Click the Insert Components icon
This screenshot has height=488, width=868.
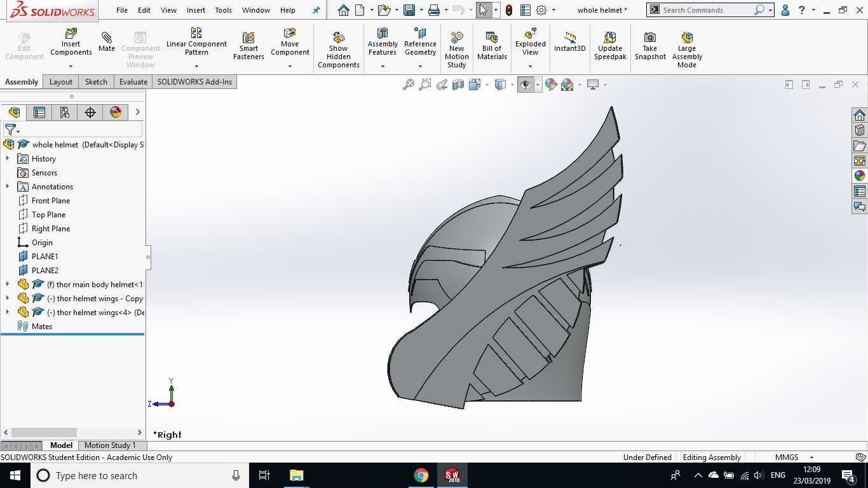click(x=71, y=33)
